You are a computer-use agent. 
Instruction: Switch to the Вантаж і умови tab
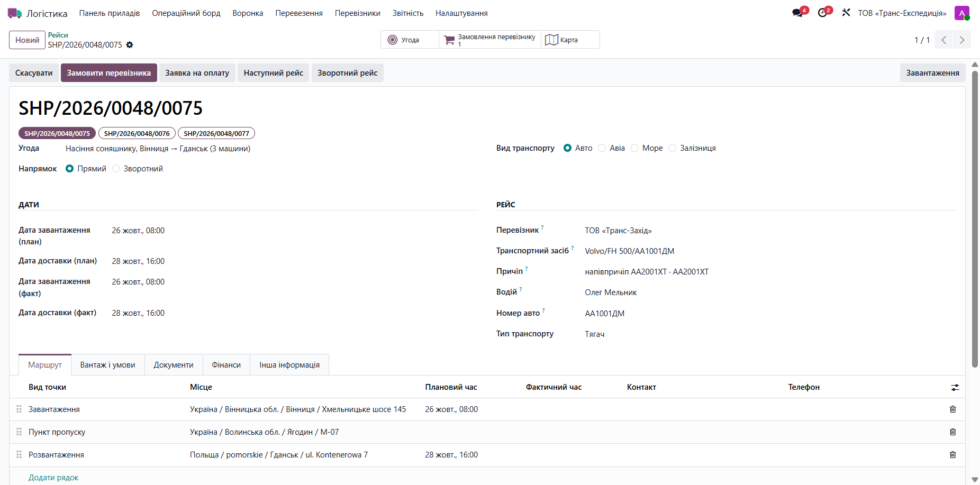tap(108, 365)
